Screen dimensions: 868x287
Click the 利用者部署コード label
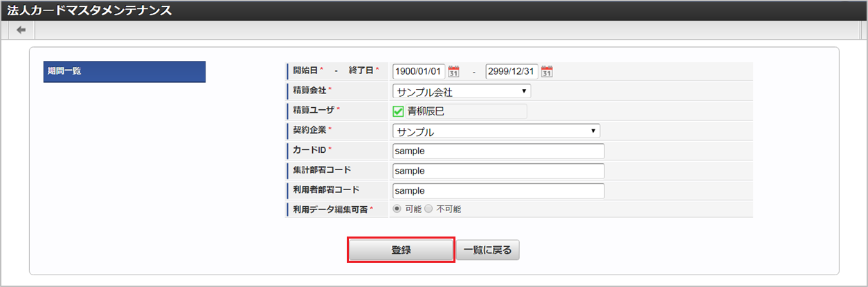pos(326,189)
